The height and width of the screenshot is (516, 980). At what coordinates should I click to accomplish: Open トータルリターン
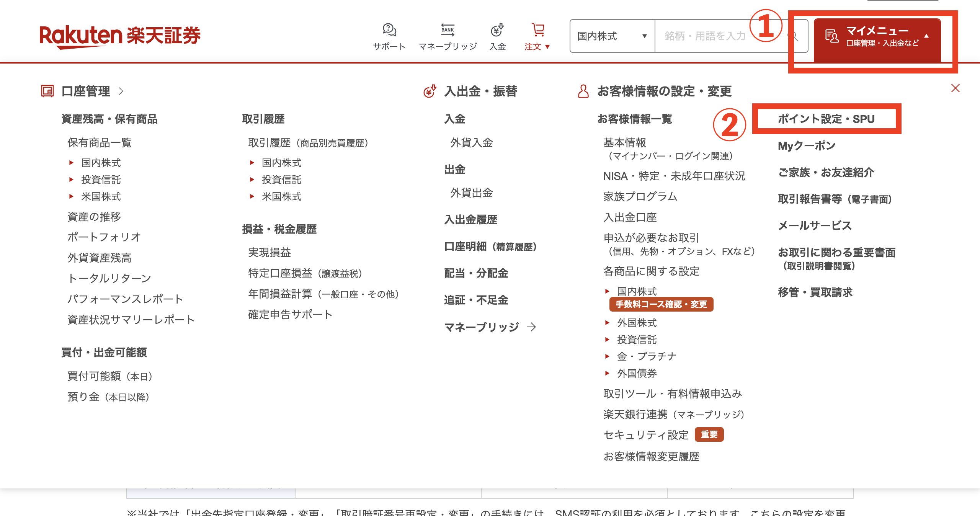coord(109,278)
